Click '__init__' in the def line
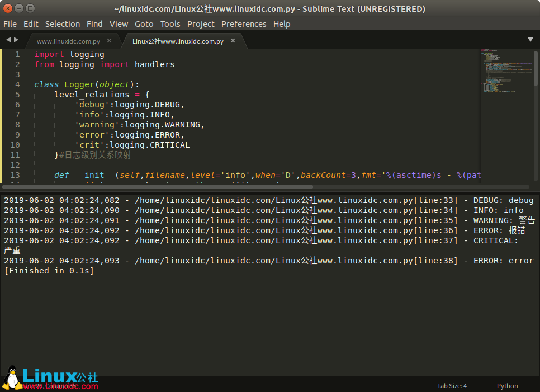The height and width of the screenshot is (392, 540). (x=94, y=176)
